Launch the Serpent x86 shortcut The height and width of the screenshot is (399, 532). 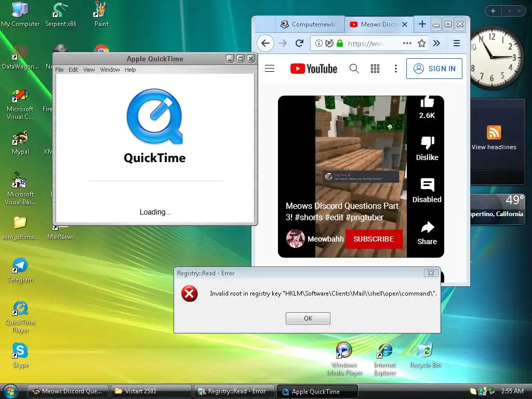click(60, 14)
